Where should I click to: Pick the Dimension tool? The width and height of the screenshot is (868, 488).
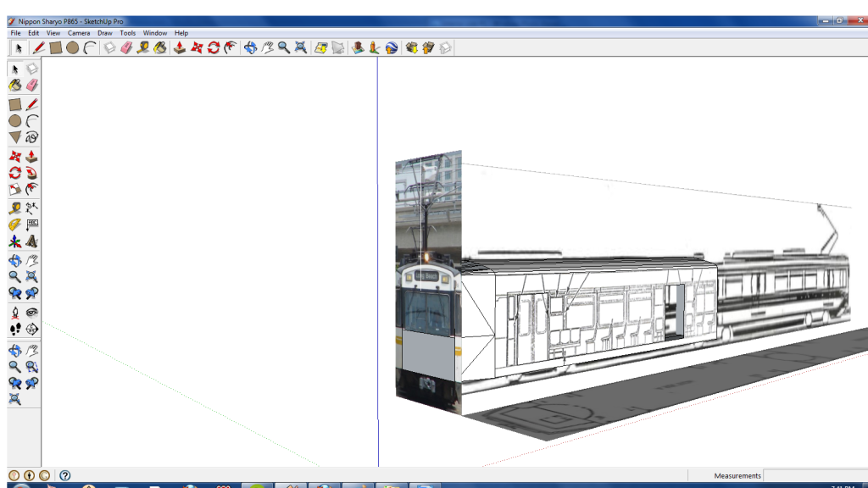pos(31,208)
